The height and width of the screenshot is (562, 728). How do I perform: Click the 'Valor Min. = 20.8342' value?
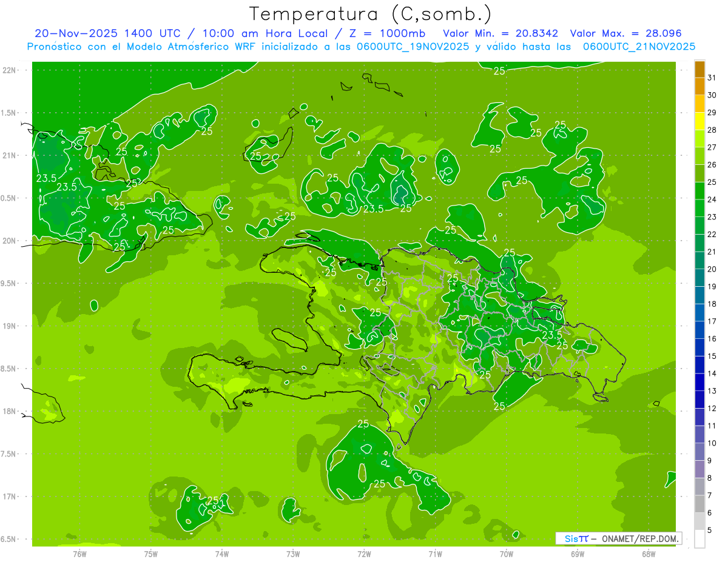500,34
